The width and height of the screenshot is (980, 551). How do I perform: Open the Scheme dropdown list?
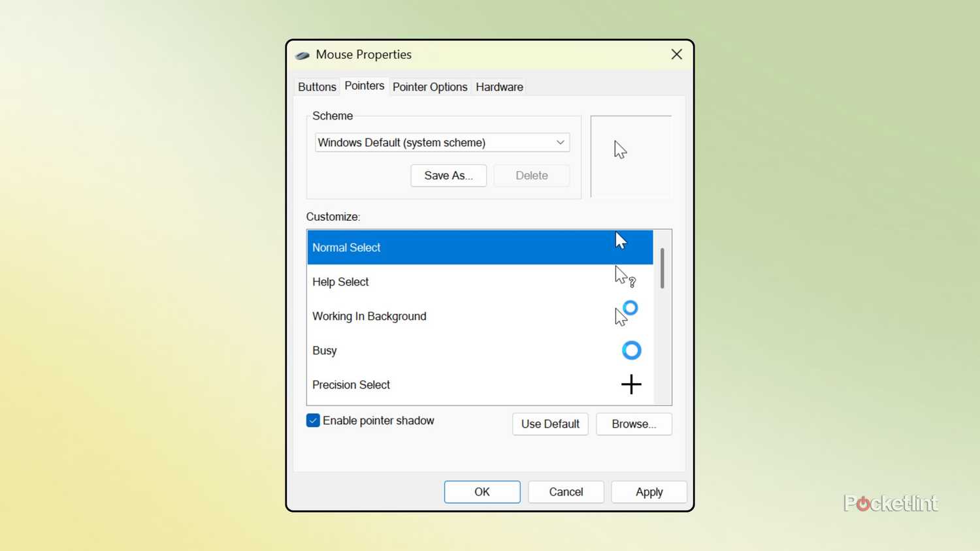pyautogui.click(x=442, y=142)
